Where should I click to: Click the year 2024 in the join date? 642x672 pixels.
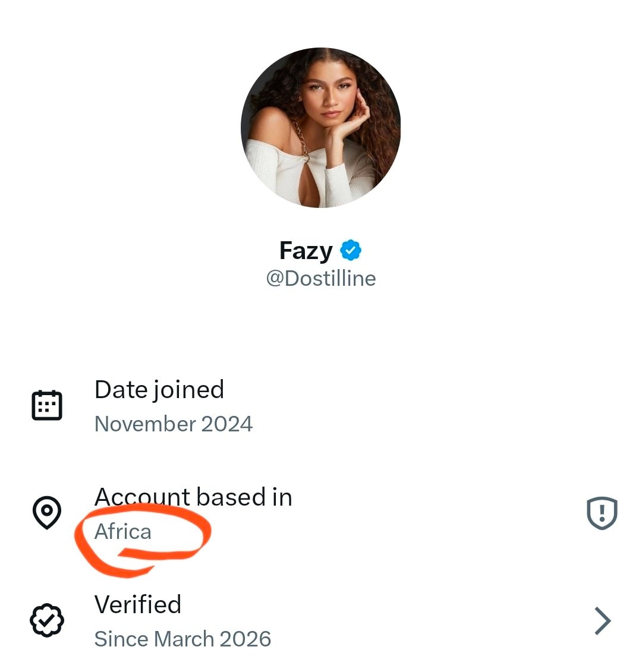(227, 424)
